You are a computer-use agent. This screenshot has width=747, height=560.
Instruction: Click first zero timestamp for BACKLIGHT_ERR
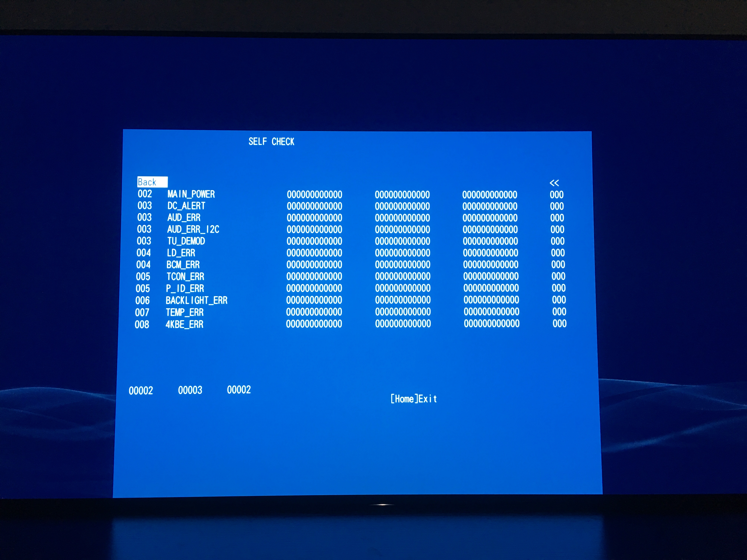pos(314,300)
